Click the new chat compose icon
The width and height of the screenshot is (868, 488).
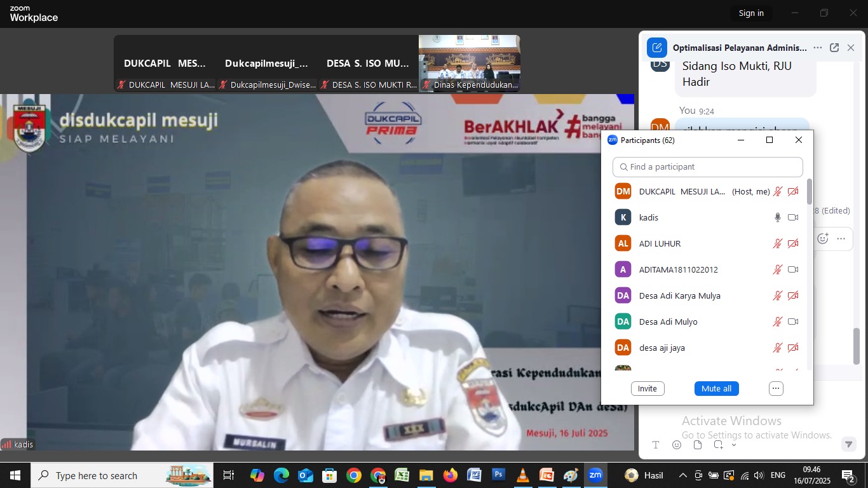656,48
